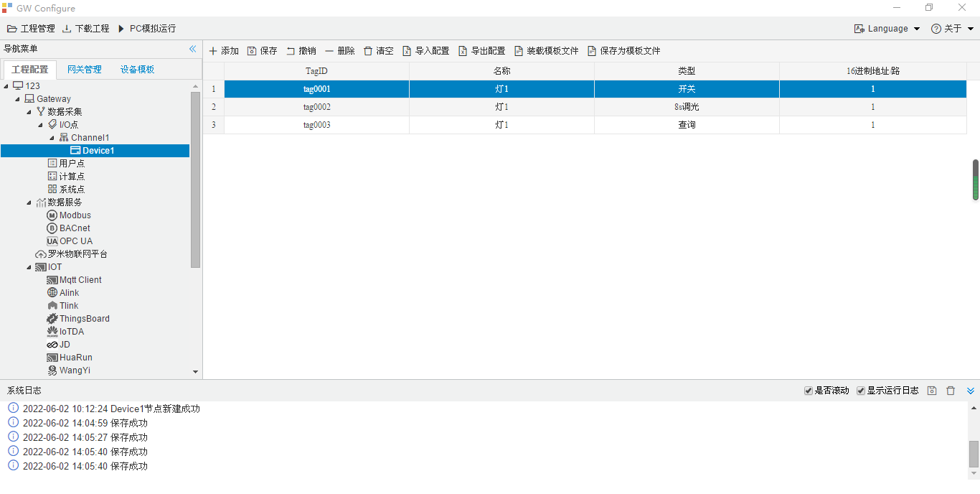Viewport: 980px width, 494px height.
Task: Select the JD item icon
Action: pos(52,345)
